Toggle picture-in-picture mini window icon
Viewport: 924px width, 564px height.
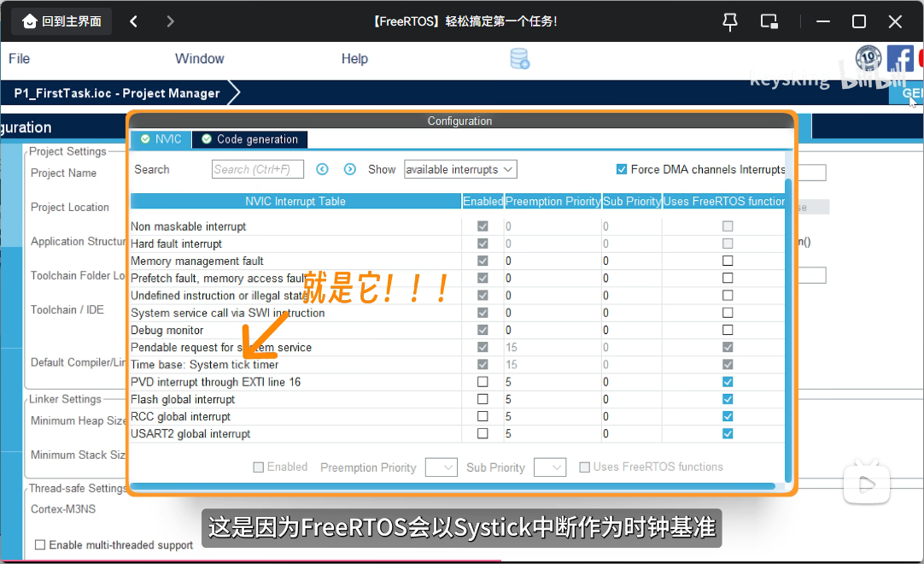(x=769, y=22)
